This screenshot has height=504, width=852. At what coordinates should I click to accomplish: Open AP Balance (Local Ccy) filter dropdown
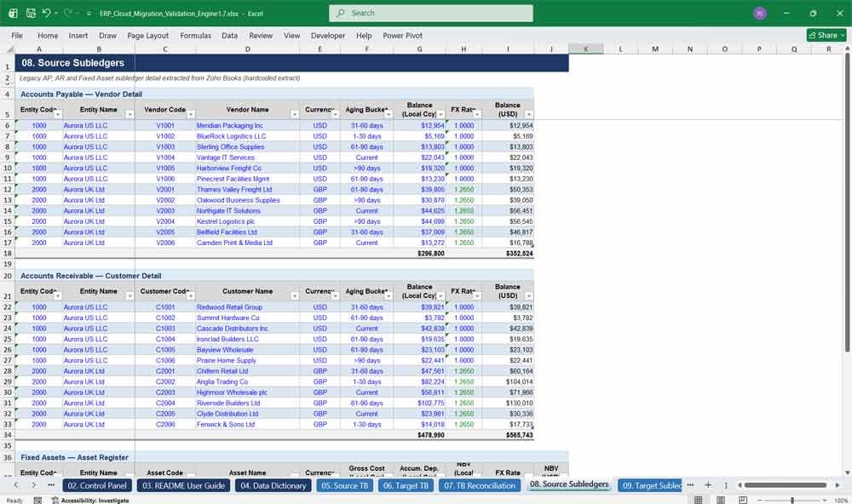(441, 114)
